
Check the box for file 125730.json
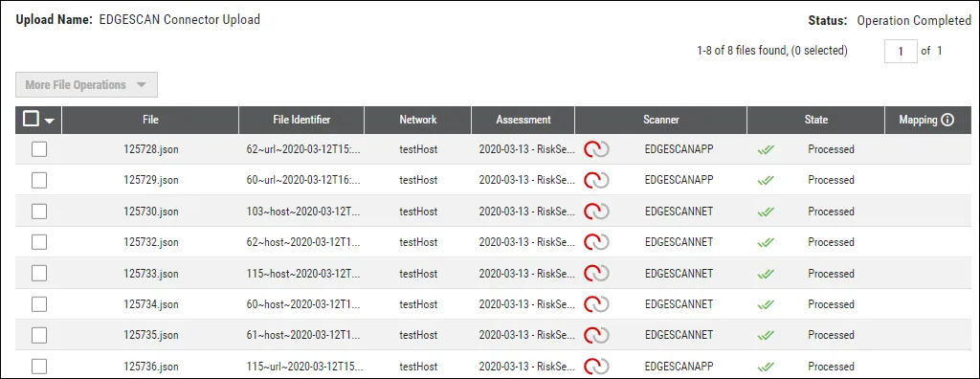point(39,212)
